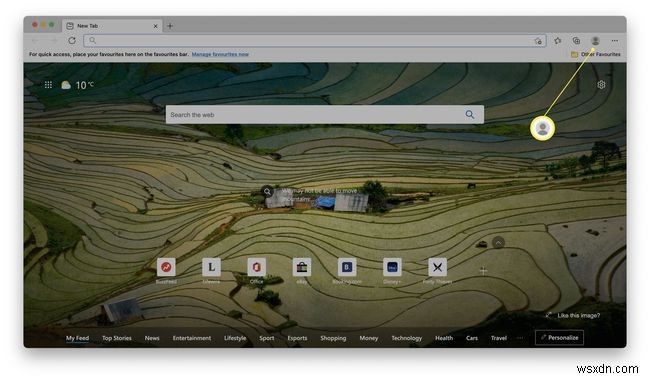The image size is (650, 379).
Task: Select the New Tab tab
Action: [x=112, y=26]
